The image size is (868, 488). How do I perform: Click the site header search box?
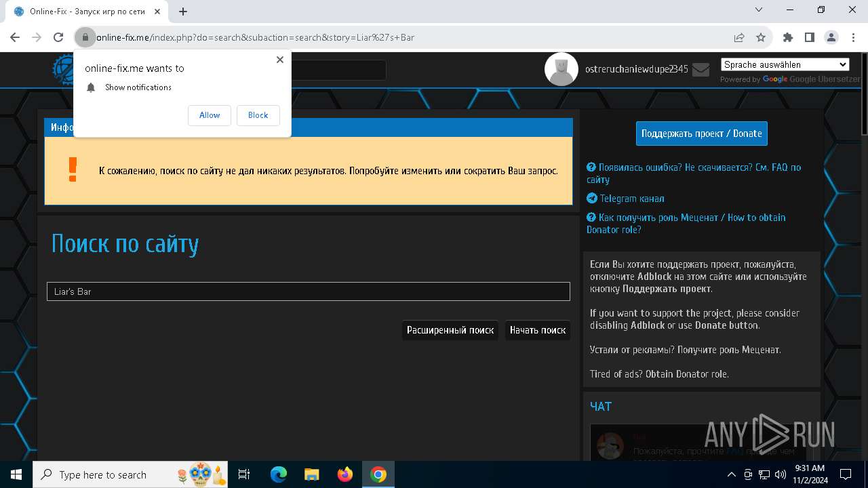click(x=338, y=70)
